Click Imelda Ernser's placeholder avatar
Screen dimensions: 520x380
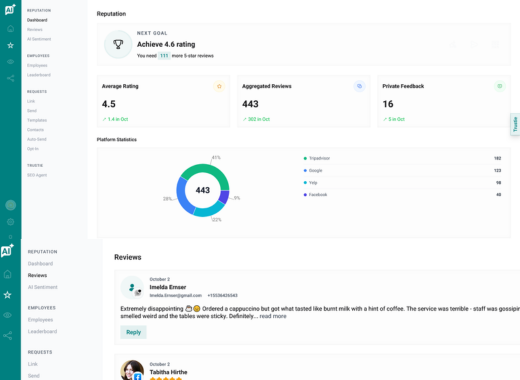(x=132, y=287)
